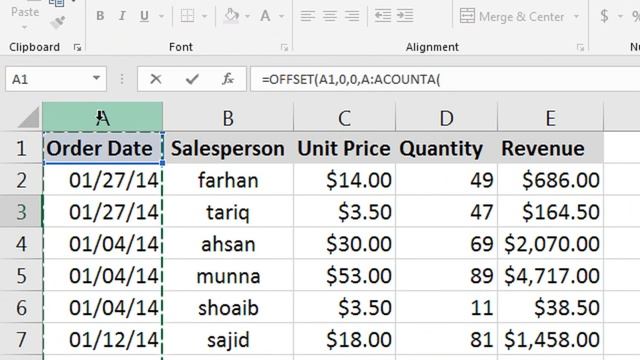Open the Paste options dropdown arrow
Screen dimensions: 640x360
click(24, 27)
